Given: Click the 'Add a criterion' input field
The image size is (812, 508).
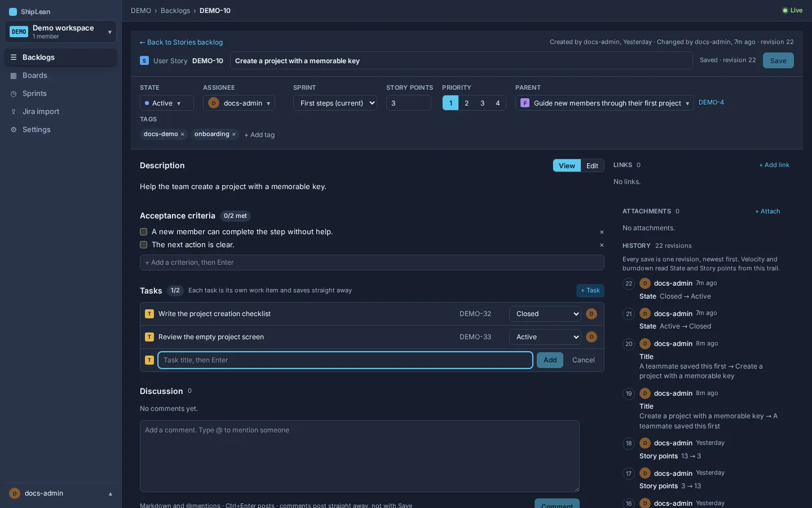Looking at the screenshot, I should pos(372,262).
